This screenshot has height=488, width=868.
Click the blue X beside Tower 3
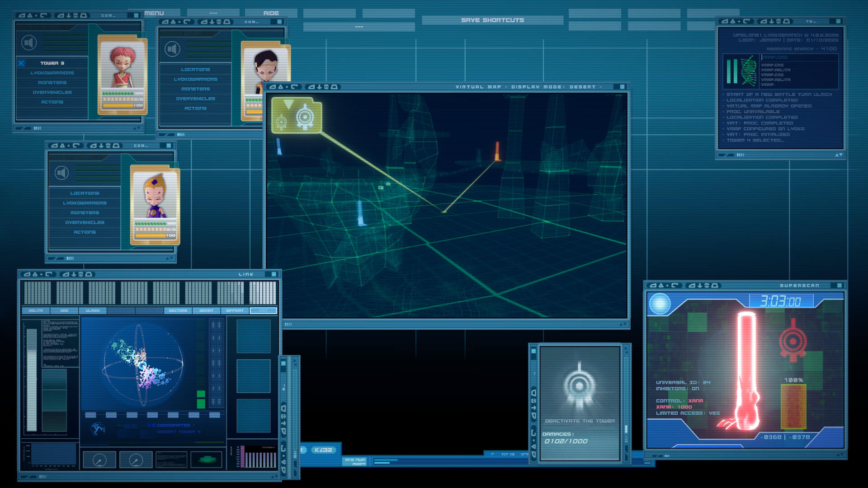click(21, 63)
